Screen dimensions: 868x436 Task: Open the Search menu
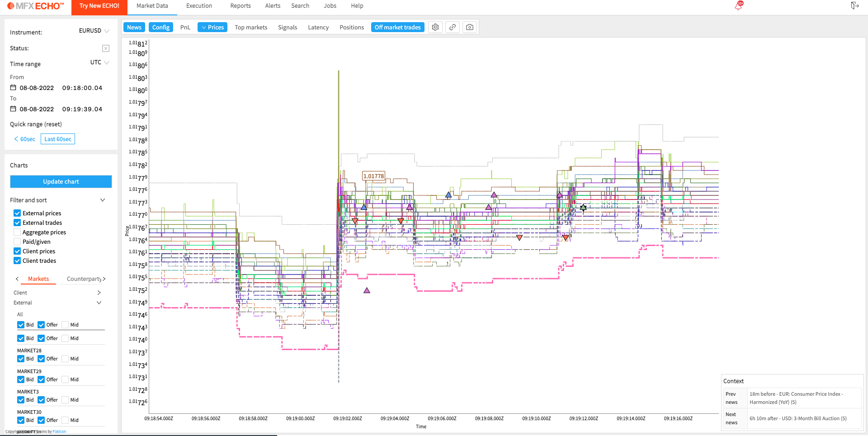[300, 6]
